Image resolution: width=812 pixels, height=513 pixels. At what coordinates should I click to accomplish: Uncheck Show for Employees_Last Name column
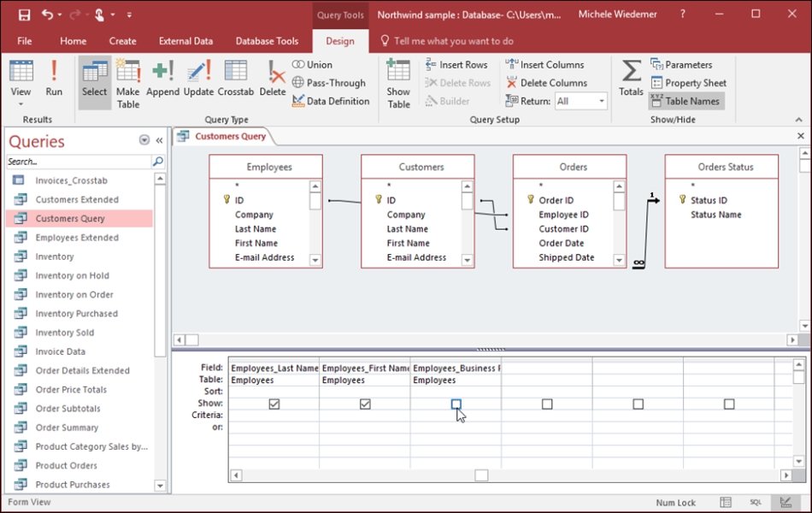274,404
